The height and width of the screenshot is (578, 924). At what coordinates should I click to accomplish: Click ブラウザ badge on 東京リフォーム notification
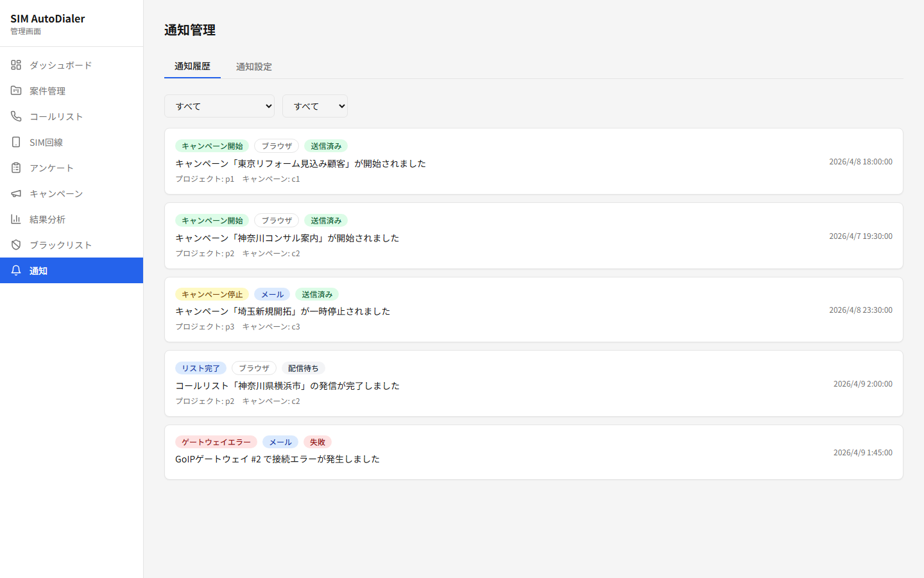click(x=277, y=146)
